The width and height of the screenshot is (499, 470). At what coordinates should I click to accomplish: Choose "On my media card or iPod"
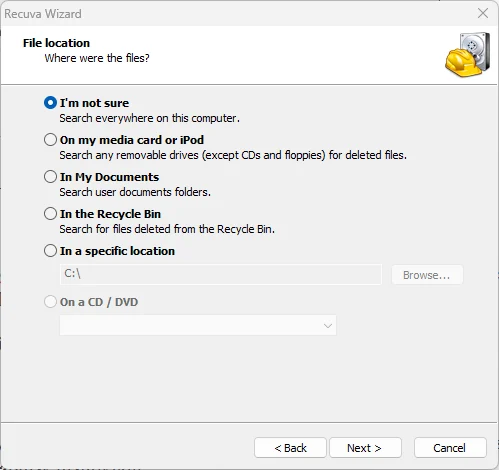tap(50, 140)
